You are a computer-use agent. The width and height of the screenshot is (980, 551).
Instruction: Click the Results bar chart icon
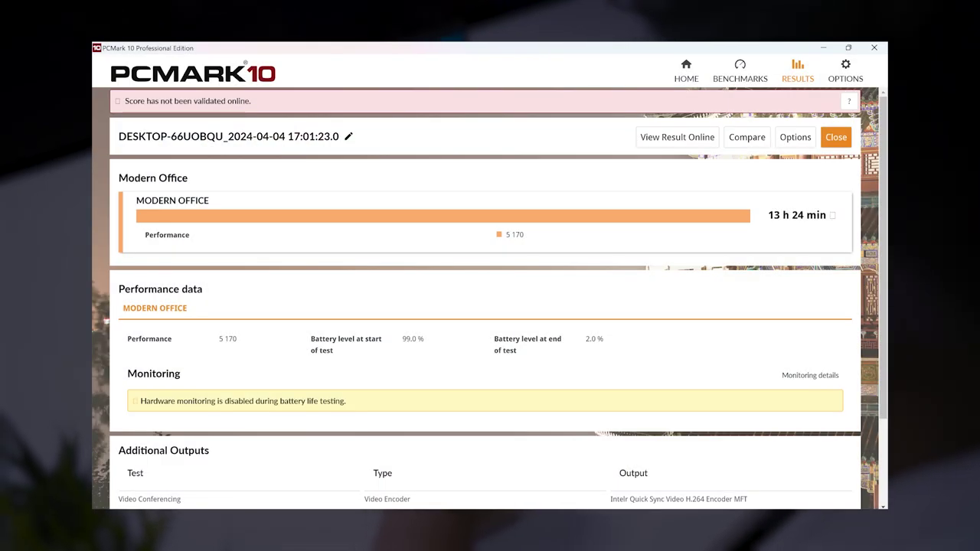797,65
